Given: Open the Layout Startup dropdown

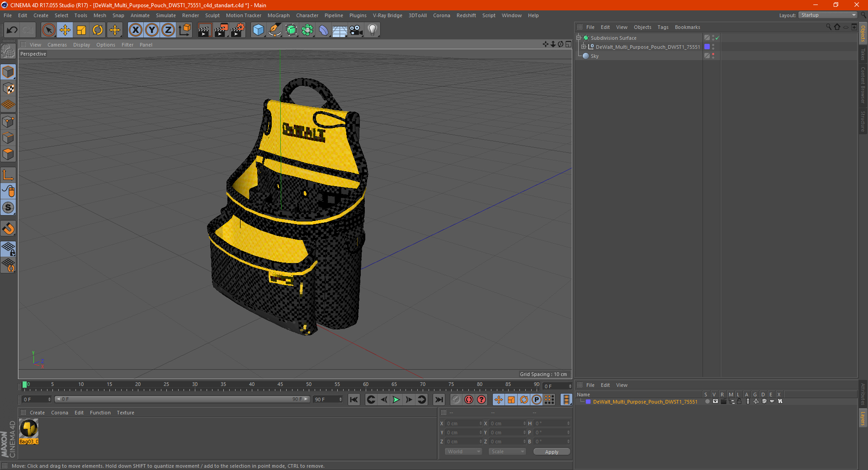Looking at the screenshot, I should (828, 15).
